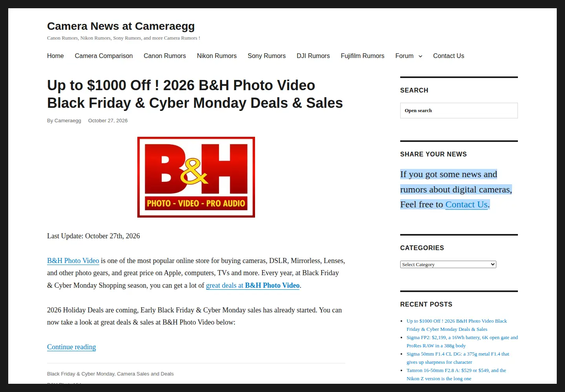Open the B&H Black Friday article headline
The image size is (565, 392).
pos(195,94)
